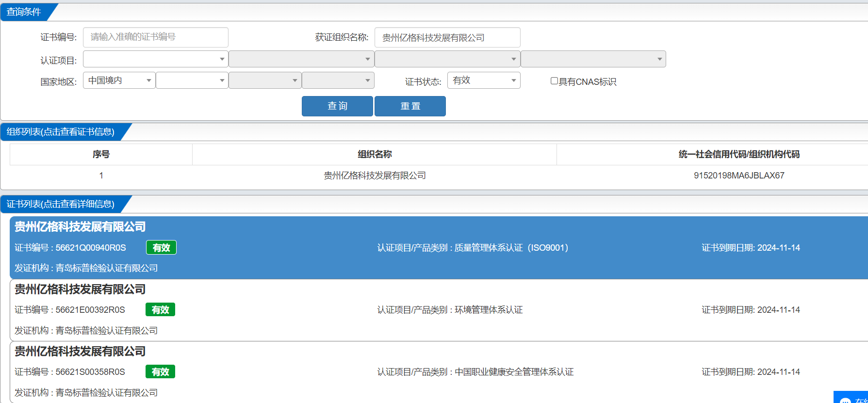Open the 中国境内 country dropdown
Screen dimensions: 868x403
pyautogui.click(x=119, y=81)
